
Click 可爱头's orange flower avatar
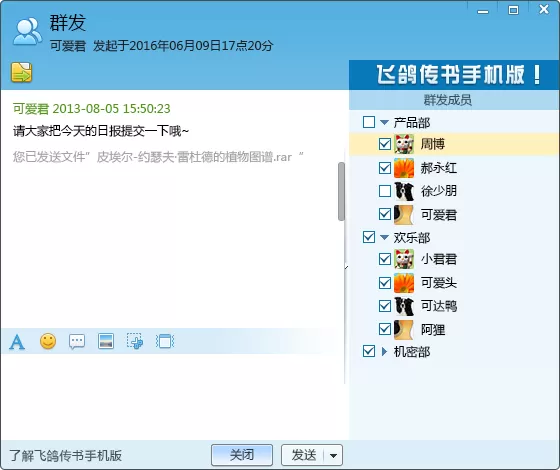[x=404, y=282]
